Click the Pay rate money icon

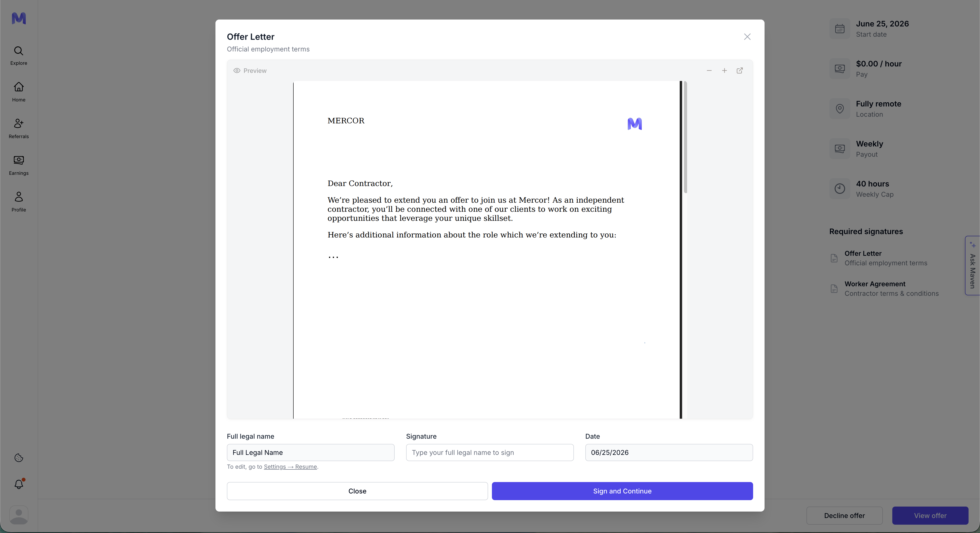coord(840,69)
